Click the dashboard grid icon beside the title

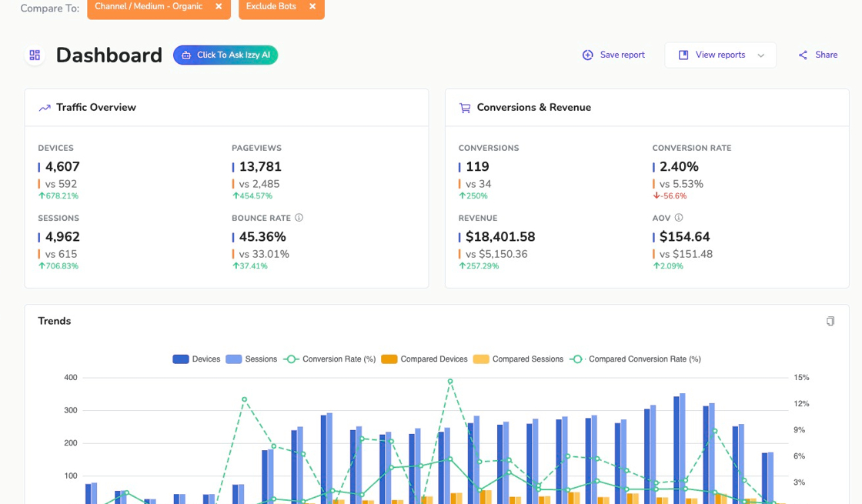pyautogui.click(x=35, y=55)
